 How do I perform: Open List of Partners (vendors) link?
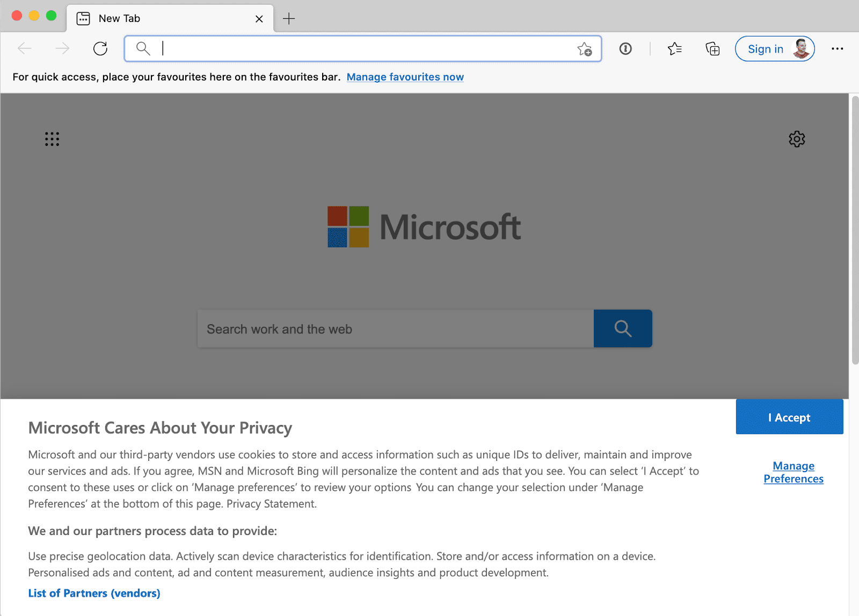(94, 593)
